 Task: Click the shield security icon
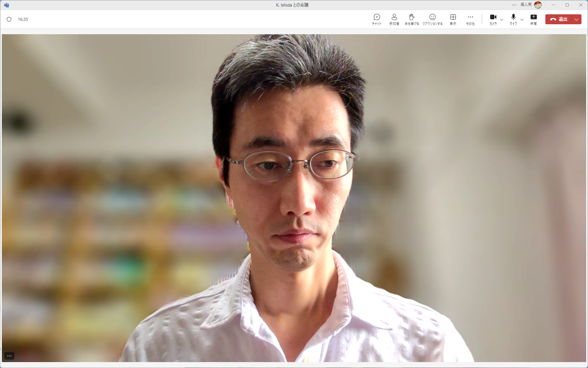pos(9,19)
